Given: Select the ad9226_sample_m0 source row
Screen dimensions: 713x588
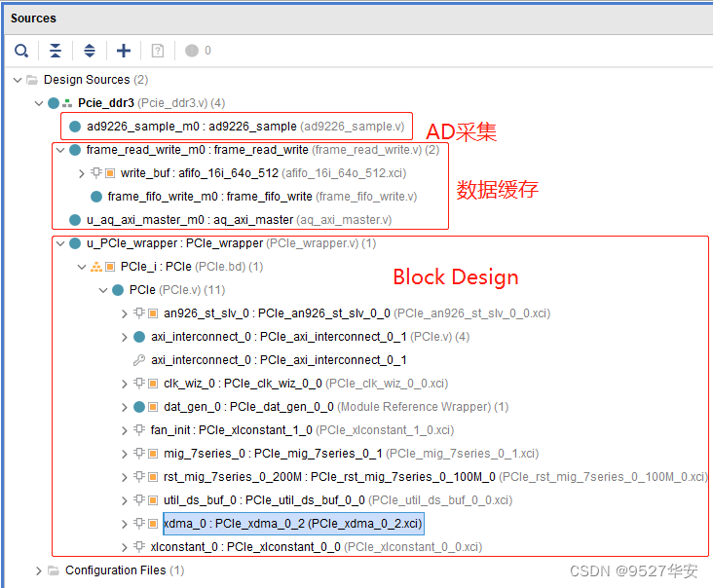Looking at the screenshot, I should click(x=237, y=127).
